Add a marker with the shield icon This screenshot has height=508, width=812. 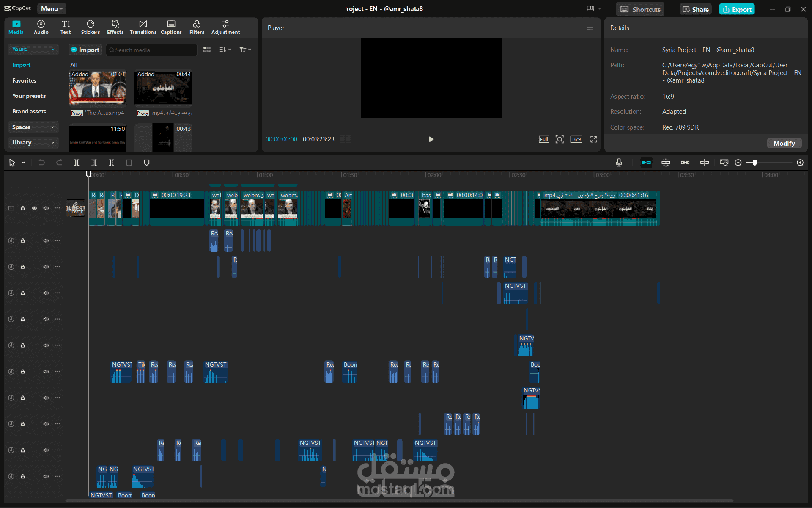pos(147,163)
